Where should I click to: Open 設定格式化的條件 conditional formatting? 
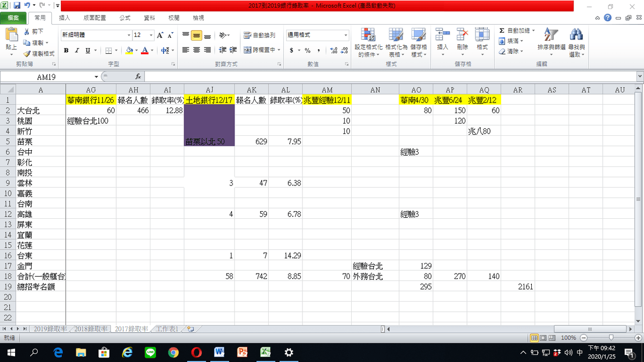(x=369, y=43)
